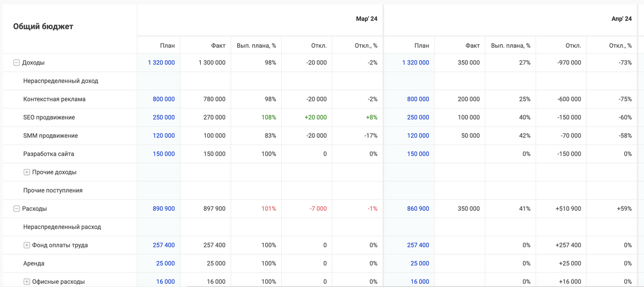Screen dimensions: 644x287
Task: Expand Фонд оплаты труда row
Action: tap(27, 245)
